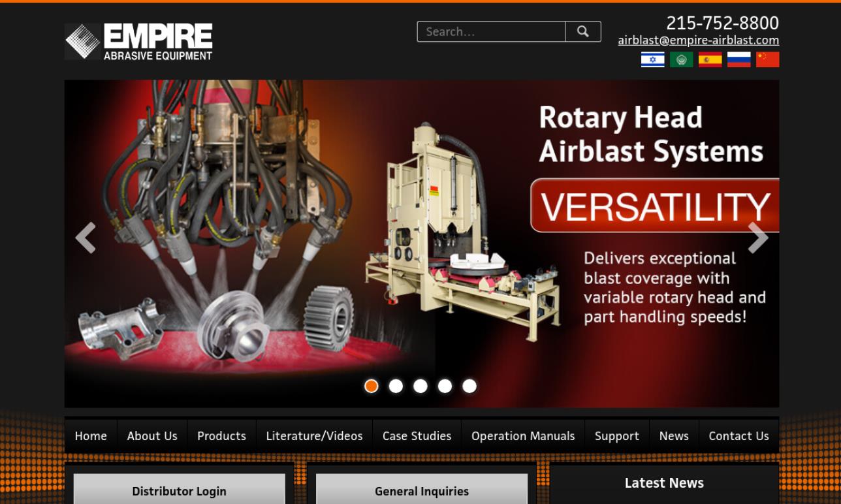Click the search magnifying glass icon

[582, 31]
